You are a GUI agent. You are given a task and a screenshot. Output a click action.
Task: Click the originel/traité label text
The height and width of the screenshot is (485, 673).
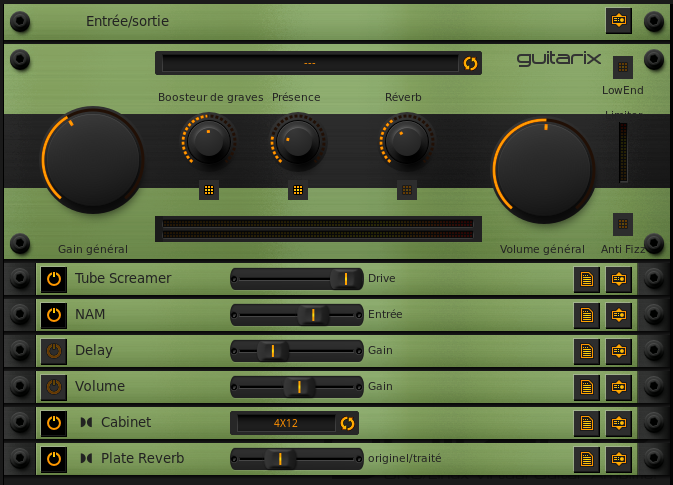pyautogui.click(x=405, y=458)
